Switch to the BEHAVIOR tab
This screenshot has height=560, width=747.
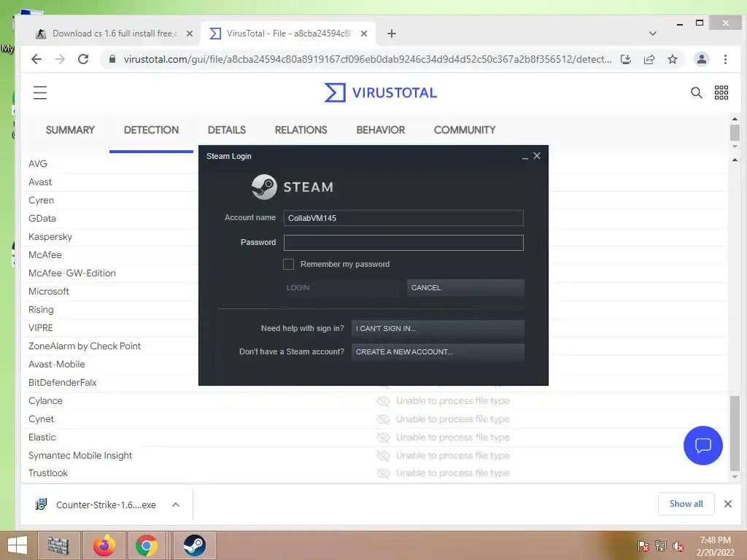pyautogui.click(x=381, y=130)
